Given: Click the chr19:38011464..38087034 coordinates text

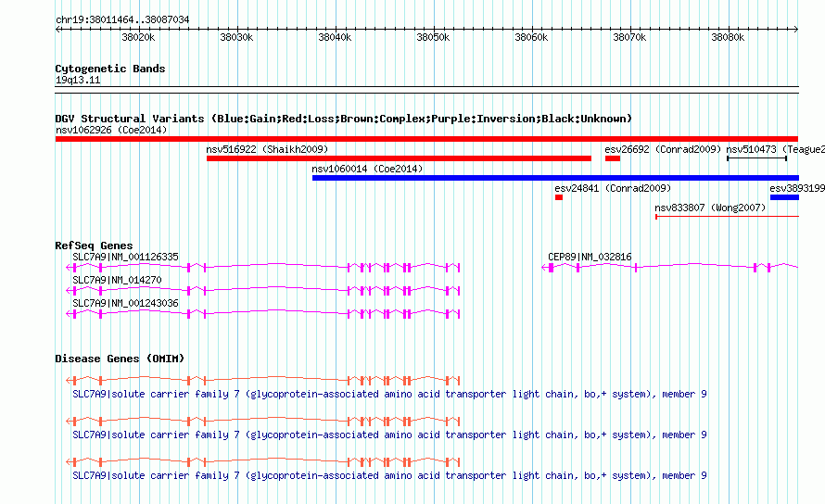Looking at the screenshot, I should tap(122, 19).
